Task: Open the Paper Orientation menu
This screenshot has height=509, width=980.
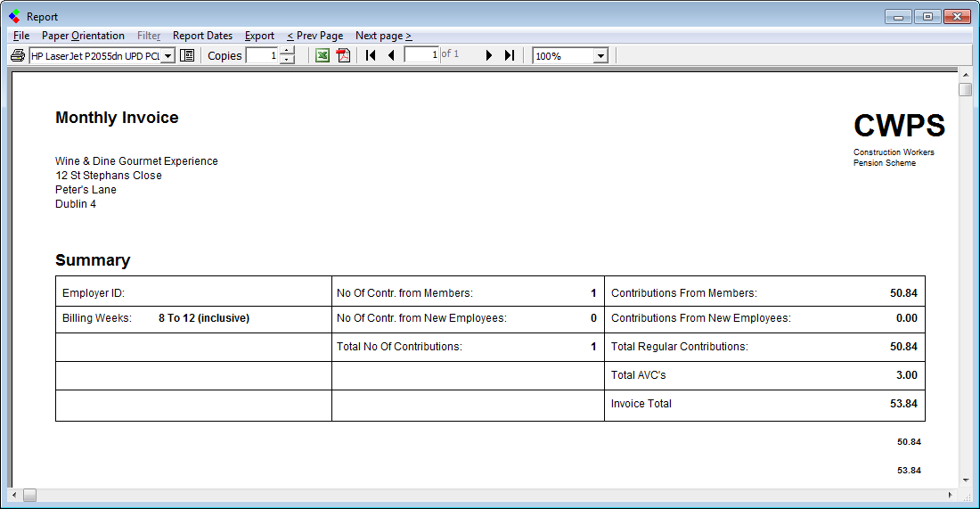Action: (x=83, y=36)
